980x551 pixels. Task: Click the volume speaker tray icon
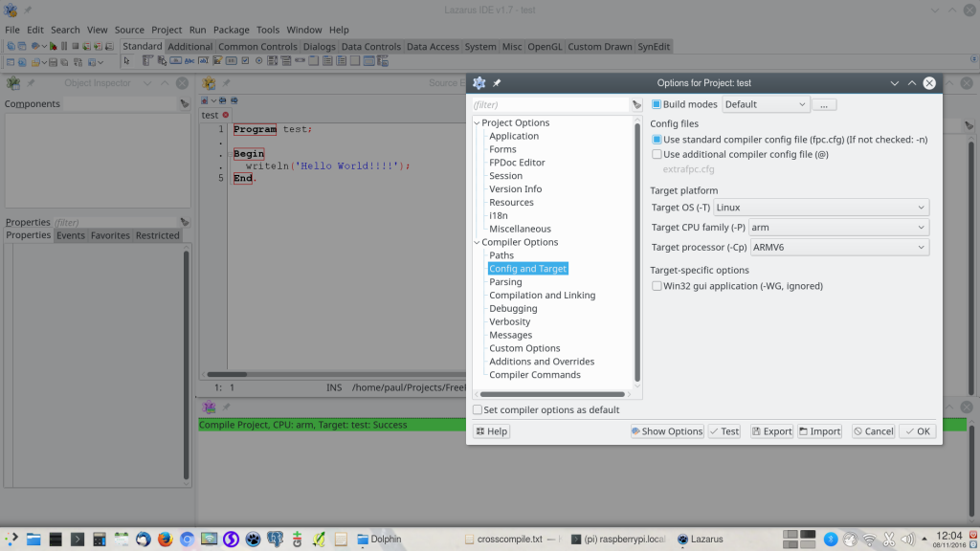tap(907, 540)
